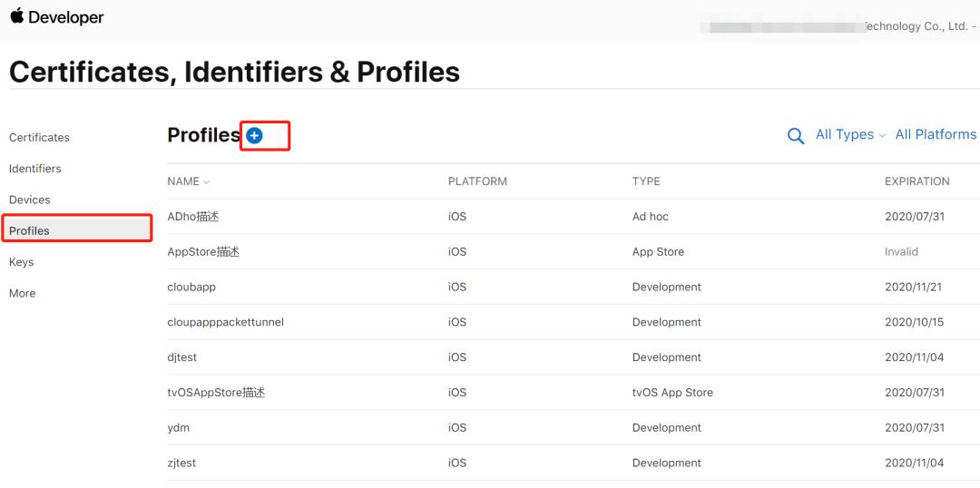
Task: Select the ydm profile
Action: (x=179, y=427)
